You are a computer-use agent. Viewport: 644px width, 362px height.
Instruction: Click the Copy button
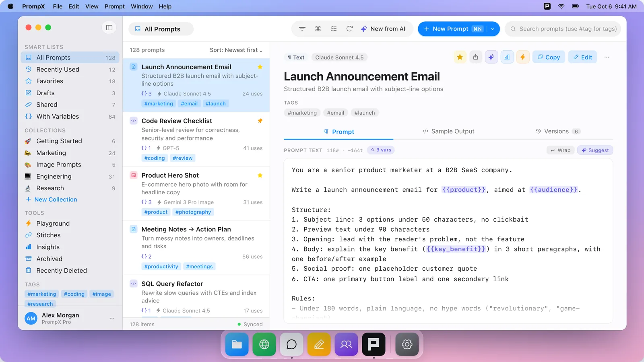[549, 57]
